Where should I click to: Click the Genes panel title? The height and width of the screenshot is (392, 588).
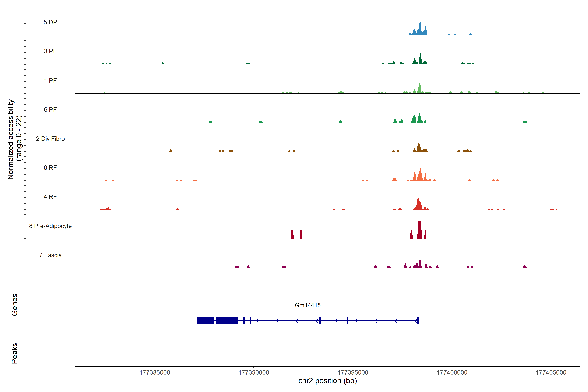pyautogui.click(x=15, y=305)
